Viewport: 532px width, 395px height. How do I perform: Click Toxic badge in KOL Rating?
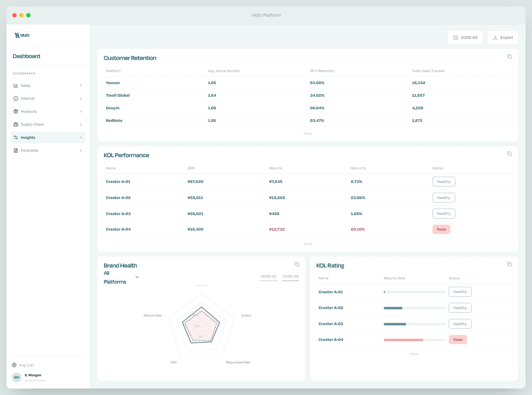point(458,340)
